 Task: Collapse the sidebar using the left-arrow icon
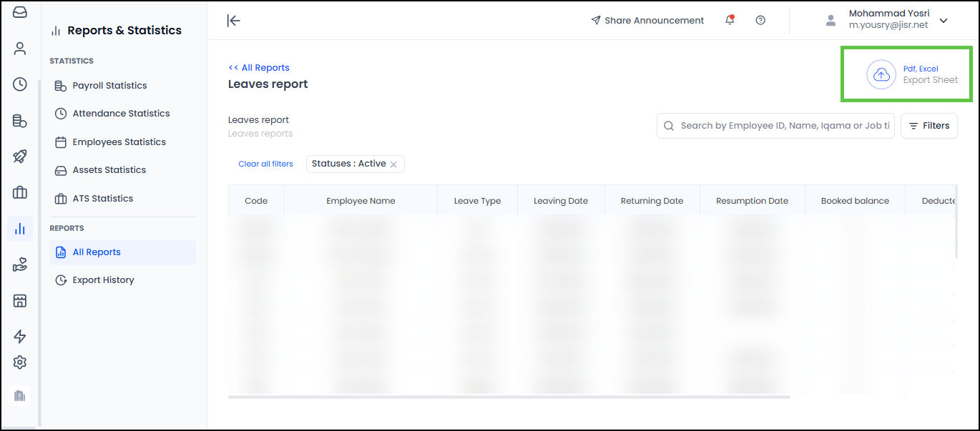[233, 20]
